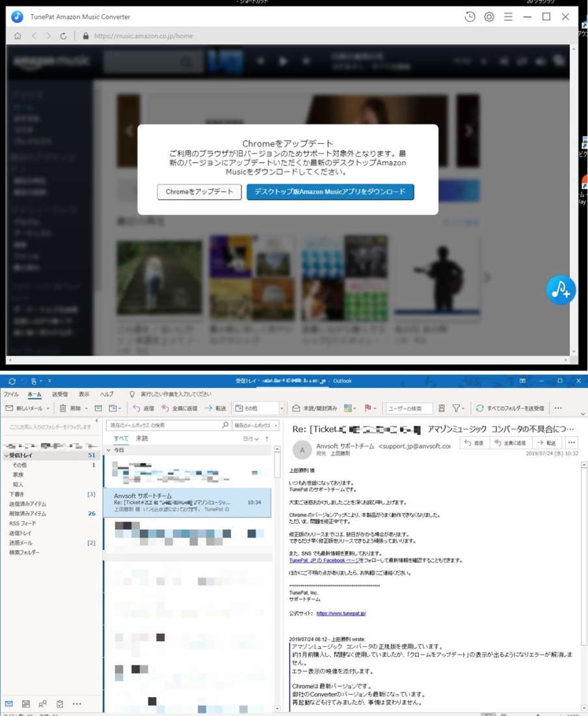Screen dimensions: 588x716
Task: Open the その他 quick steps dropdown
Action: coord(282,408)
